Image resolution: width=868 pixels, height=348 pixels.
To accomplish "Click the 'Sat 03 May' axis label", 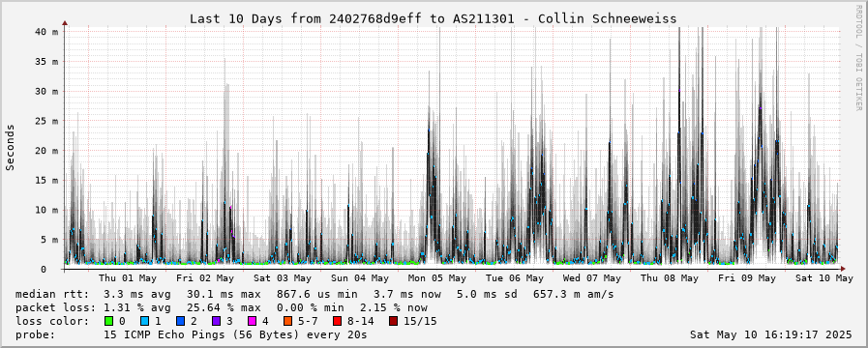I will [283, 278].
